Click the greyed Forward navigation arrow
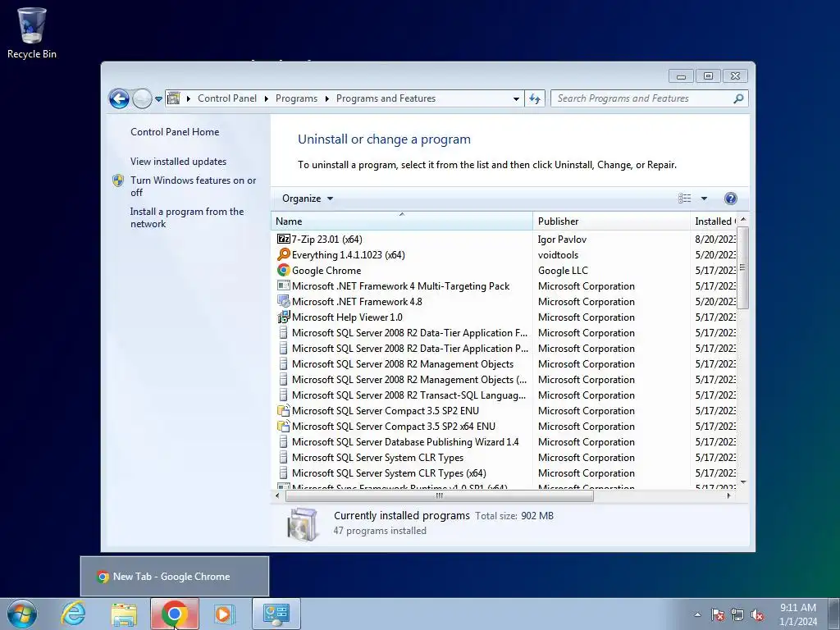 [x=142, y=98]
